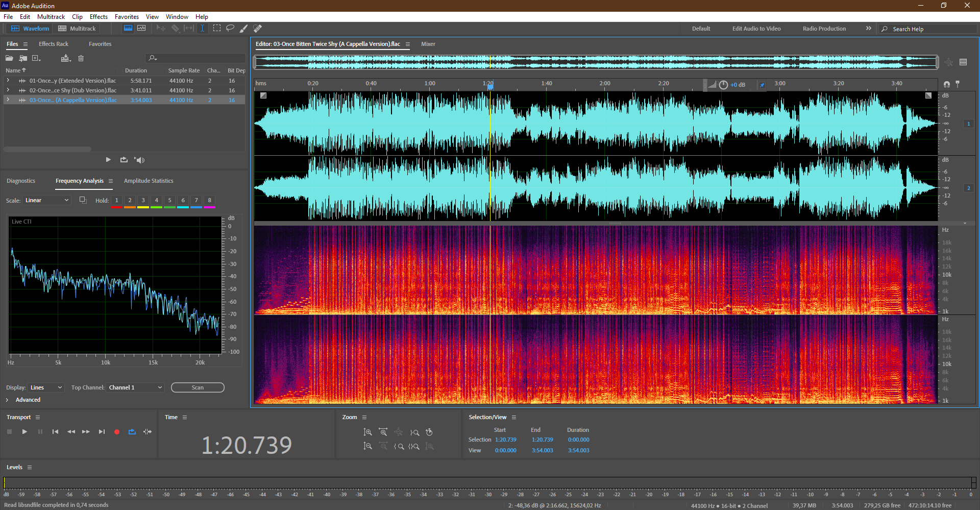This screenshot has width=980, height=510.
Task: Select the Lasso Selection tool
Action: click(x=230, y=28)
